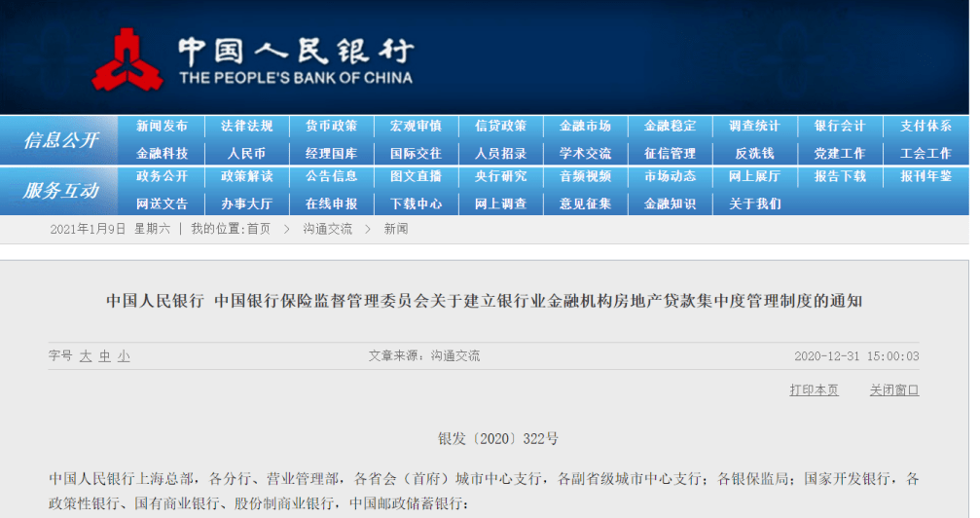The image size is (980, 518).
Task: Open 公告信息 section
Action: click(x=331, y=176)
